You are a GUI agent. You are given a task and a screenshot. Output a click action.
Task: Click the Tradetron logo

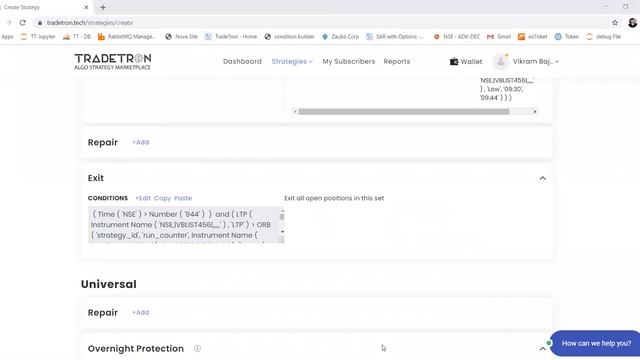[113, 62]
